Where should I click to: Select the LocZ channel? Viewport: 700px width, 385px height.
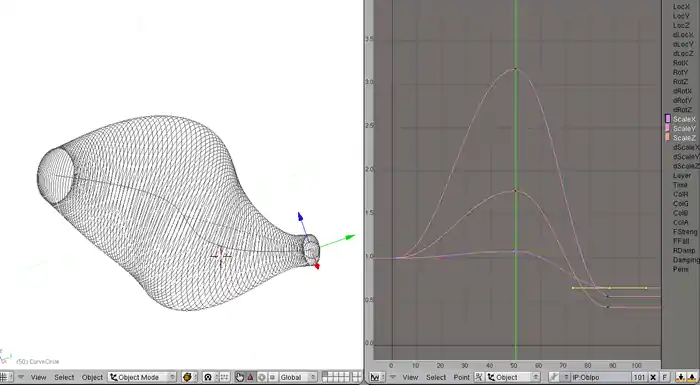pyautogui.click(x=681, y=25)
